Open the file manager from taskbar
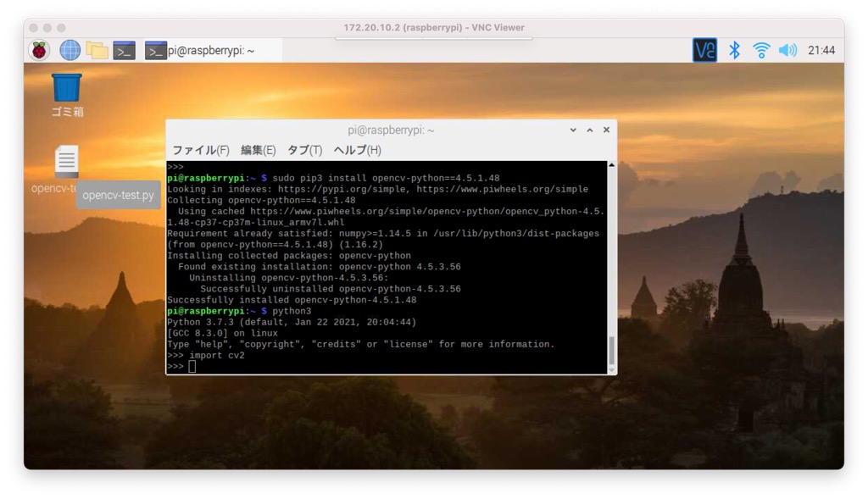 tap(97, 50)
